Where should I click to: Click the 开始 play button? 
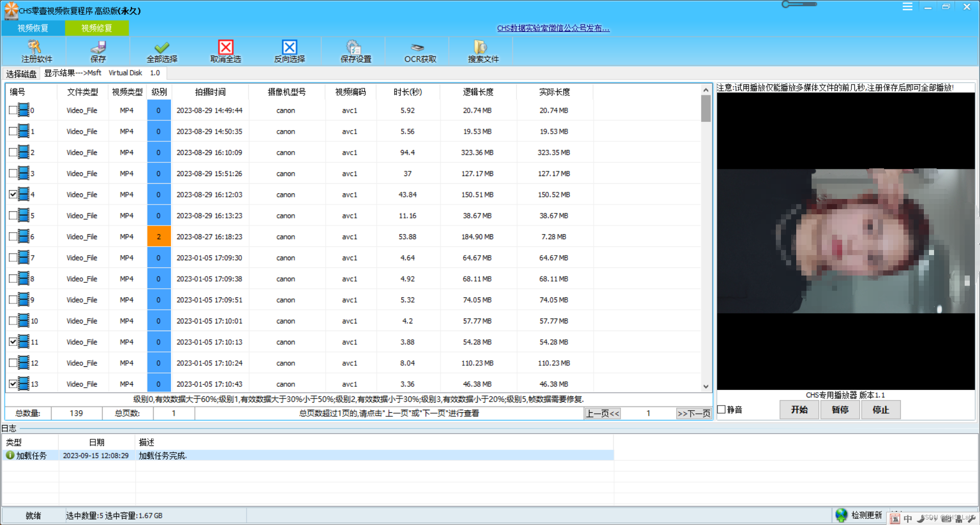799,410
